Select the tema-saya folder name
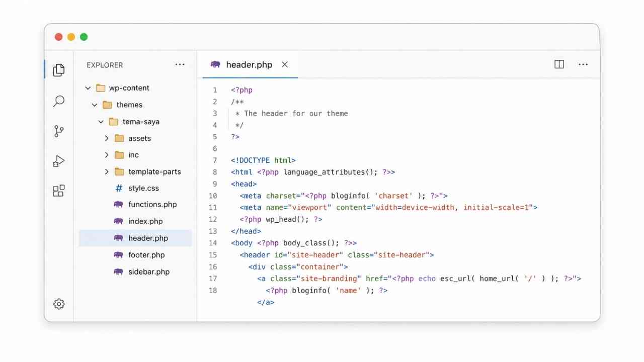 point(141,122)
